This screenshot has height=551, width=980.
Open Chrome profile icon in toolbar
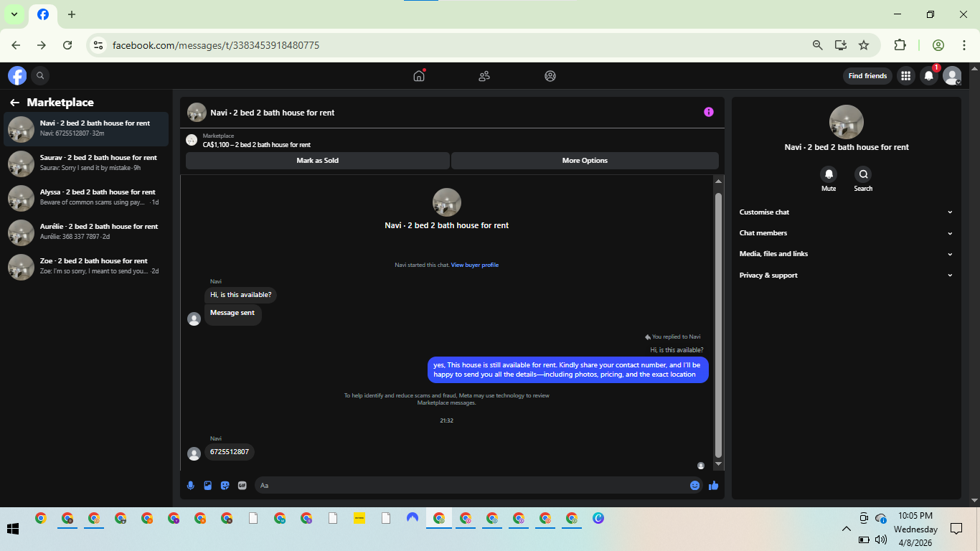(x=938, y=45)
